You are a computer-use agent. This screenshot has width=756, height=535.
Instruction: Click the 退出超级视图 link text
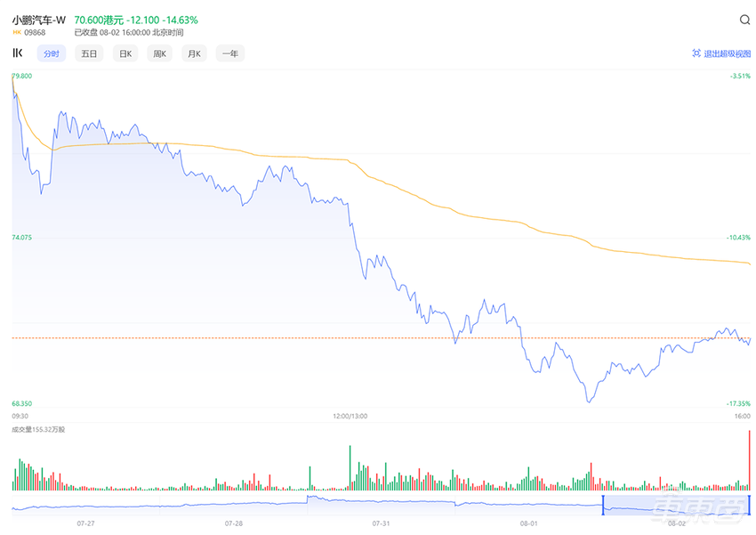click(x=727, y=53)
